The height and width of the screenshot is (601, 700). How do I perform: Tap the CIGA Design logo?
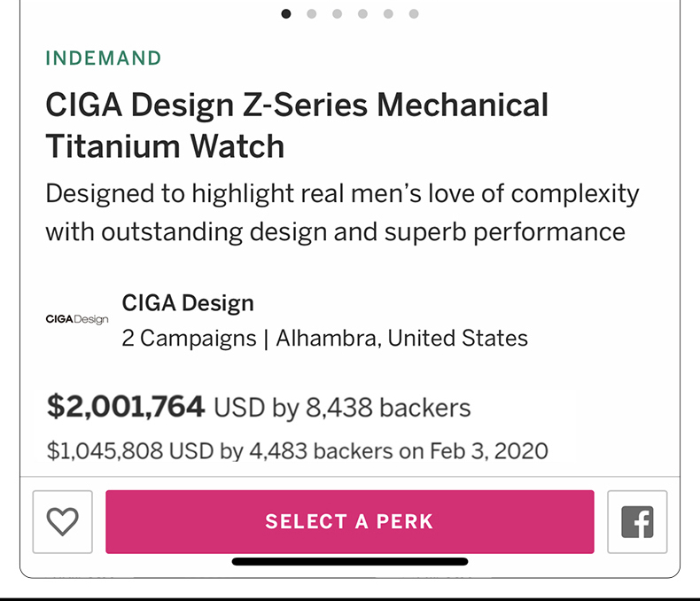coord(77,319)
